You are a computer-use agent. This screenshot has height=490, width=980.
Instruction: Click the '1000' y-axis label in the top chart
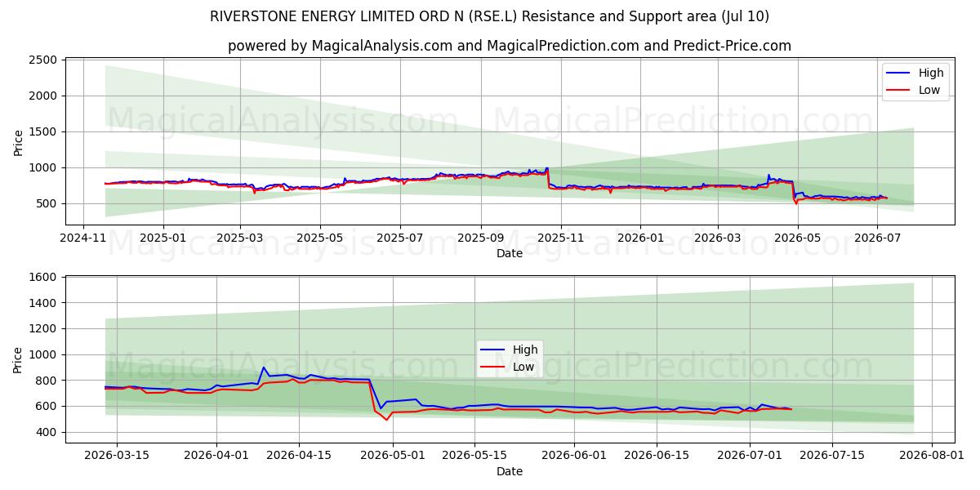click(x=42, y=168)
